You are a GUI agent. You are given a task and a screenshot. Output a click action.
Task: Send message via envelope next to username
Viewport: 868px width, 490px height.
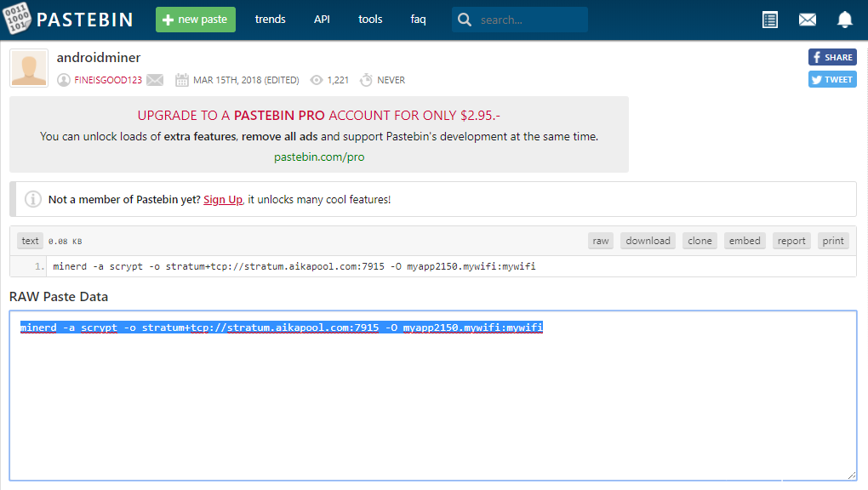[x=155, y=80]
